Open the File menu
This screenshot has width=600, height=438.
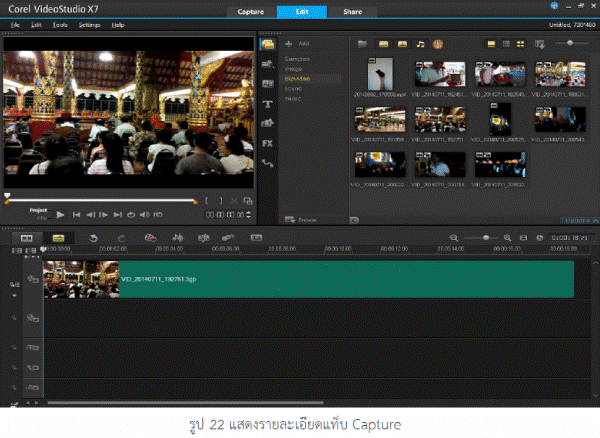click(x=15, y=25)
